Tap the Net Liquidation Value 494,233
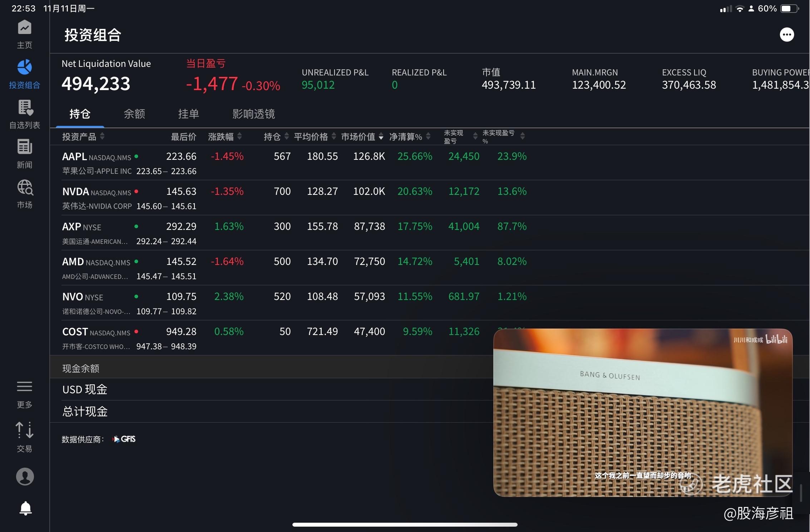Screen dimensions: 810x532 point(96,84)
